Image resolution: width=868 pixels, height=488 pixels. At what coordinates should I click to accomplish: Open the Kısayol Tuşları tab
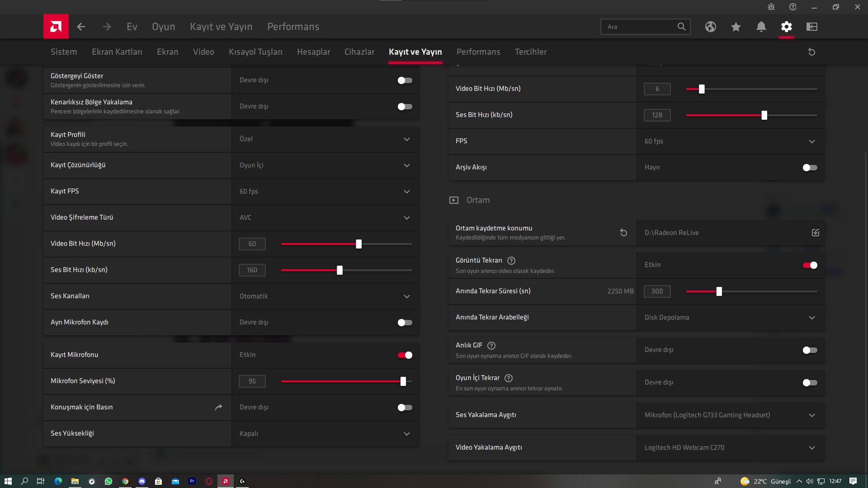tap(255, 52)
